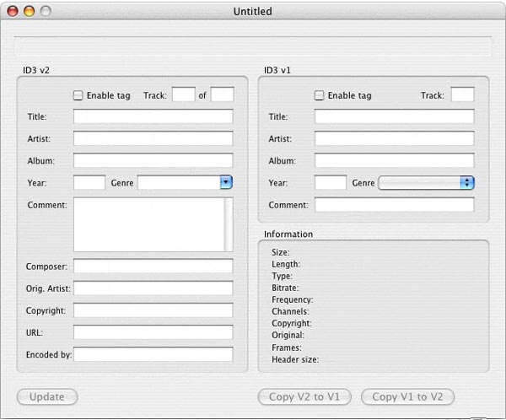Close the Untitled window
The height and width of the screenshot is (420, 506).
coord(13,11)
